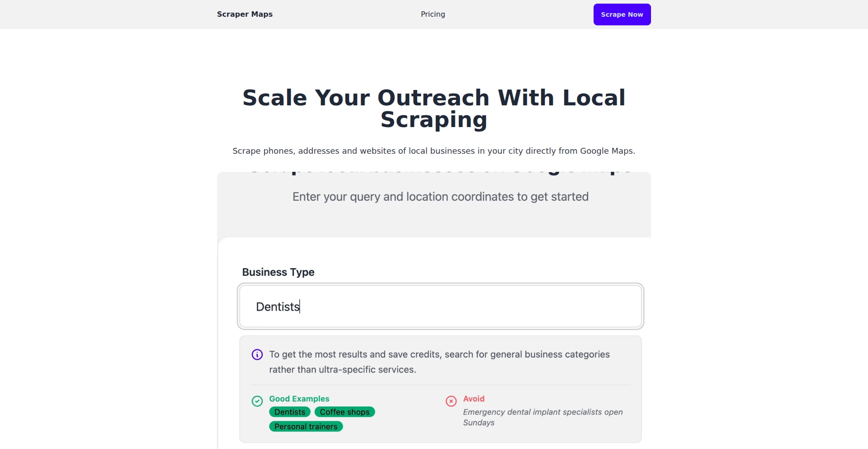The width and height of the screenshot is (868, 449).
Task: Click the Google Maps scraping subtitle text
Action: click(434, 151)
